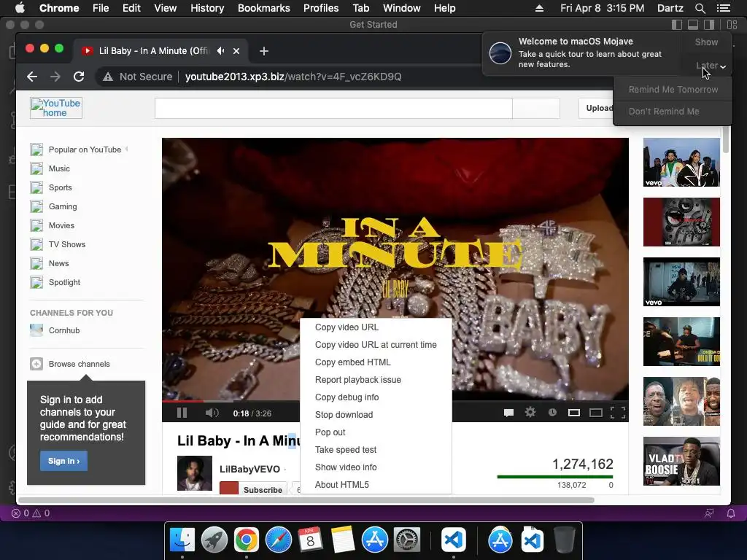Image resolution: width=747 pixels, height=560 pixels.
Task: Mute the video player volume icon
Action: (x=212, y=413)
